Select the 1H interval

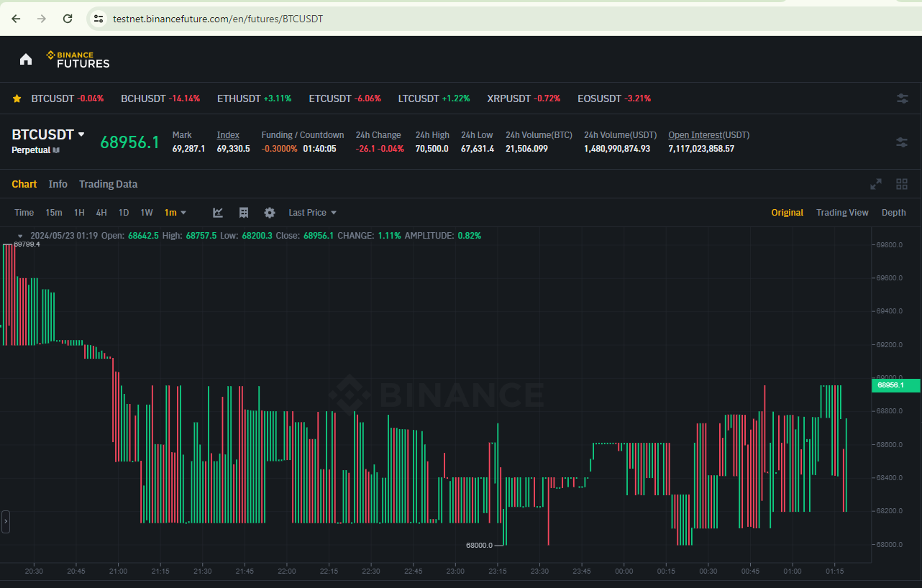[x=79, y=213]
